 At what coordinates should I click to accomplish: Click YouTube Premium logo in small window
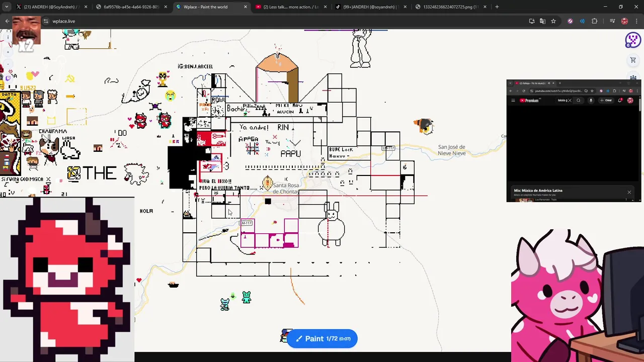(529, 101)
